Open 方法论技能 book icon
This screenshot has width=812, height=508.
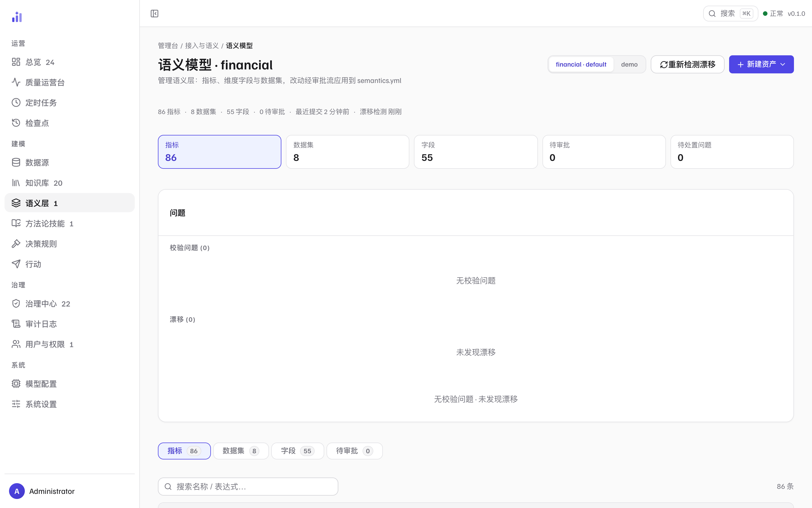(16, 224)
